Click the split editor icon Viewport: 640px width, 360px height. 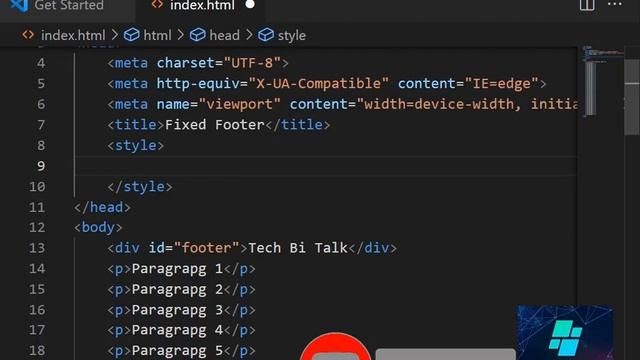[x=587, y=5]
